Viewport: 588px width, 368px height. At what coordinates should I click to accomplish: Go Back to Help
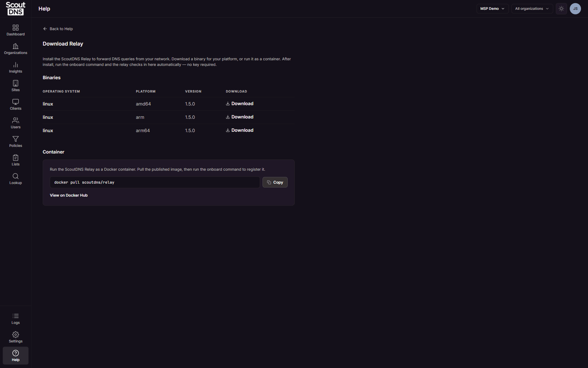click(x=58, y=29)
